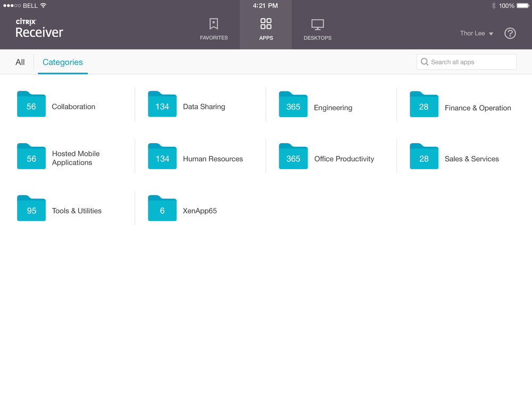Open the Finance & Operation folder icon
This screenshot has height=399, width=532.
424,104
